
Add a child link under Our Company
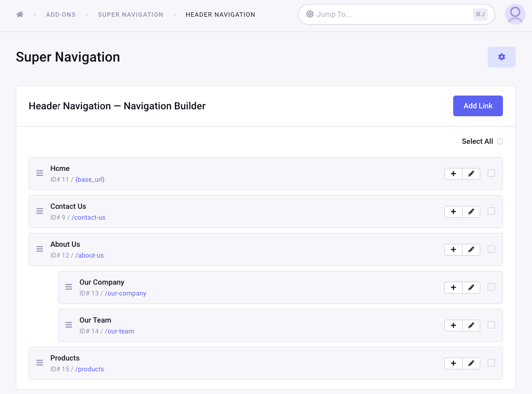[453, 288]
